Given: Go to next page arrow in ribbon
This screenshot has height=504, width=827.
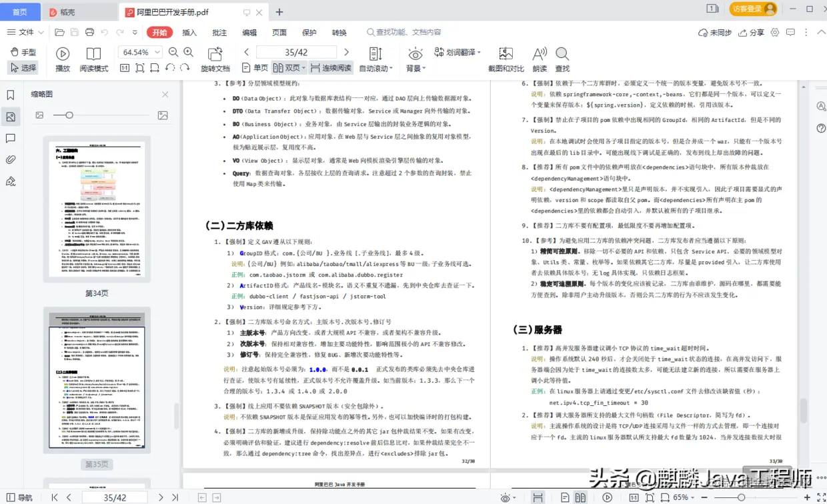Looking at the screenshot, I should (346, 52).
